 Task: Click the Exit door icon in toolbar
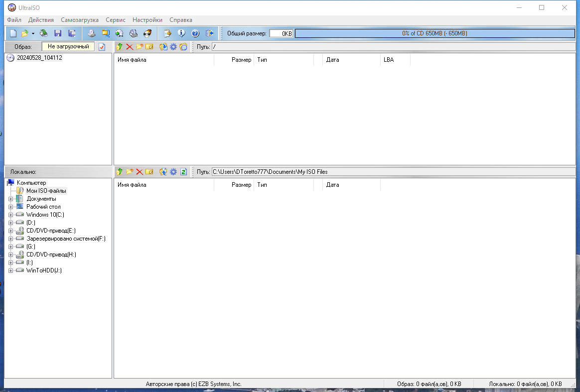[x=209, y=33]
